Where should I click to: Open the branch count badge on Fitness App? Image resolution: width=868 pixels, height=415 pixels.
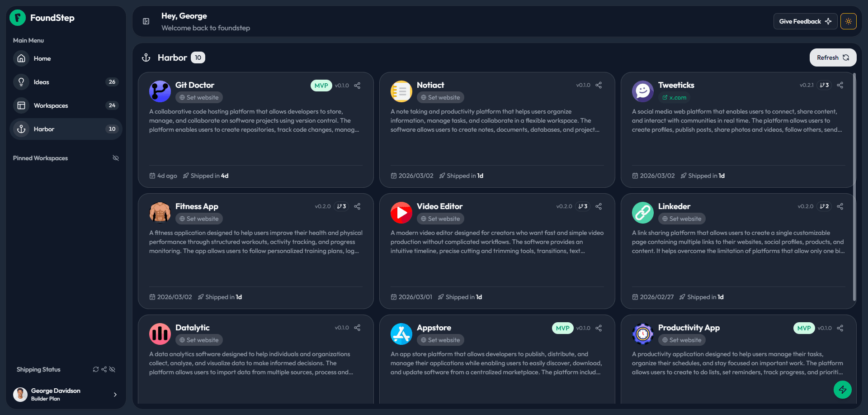pos(341,206)
